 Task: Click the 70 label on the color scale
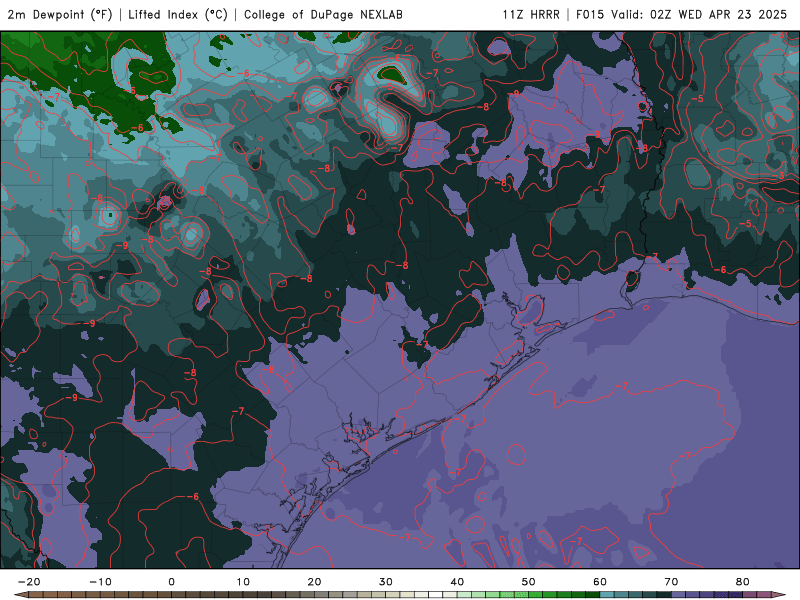(x=671, y=582)
